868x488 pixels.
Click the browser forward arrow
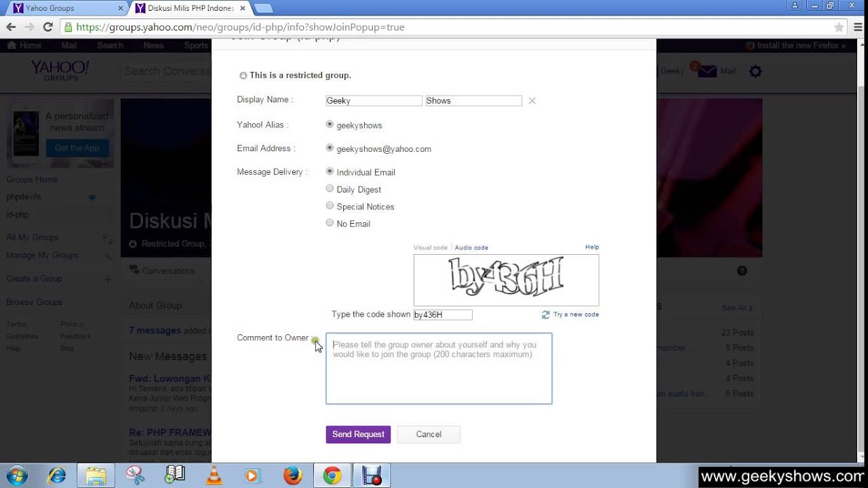tap(29, 27)
